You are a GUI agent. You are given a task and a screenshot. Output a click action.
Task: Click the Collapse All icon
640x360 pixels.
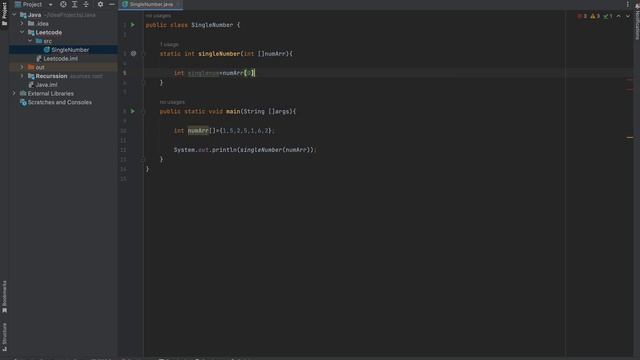[x=86, y=4]
